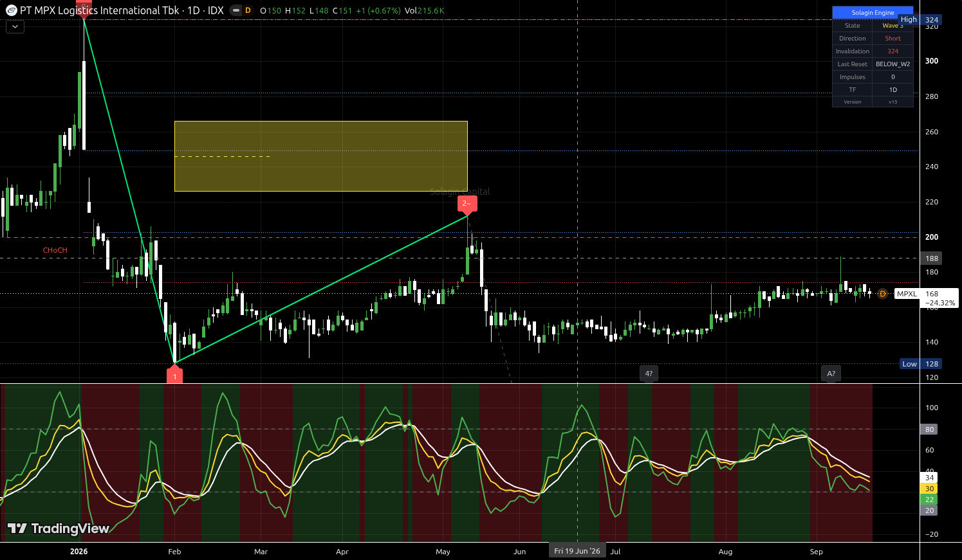
Task: Click the Aug label on the time axis
Action: coord(725,552)
